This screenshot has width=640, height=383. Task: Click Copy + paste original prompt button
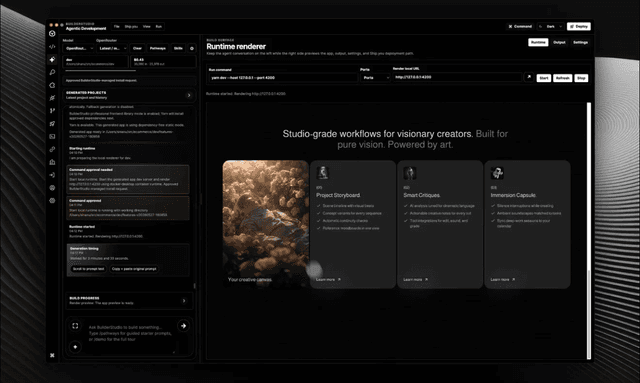pos(134,269)
